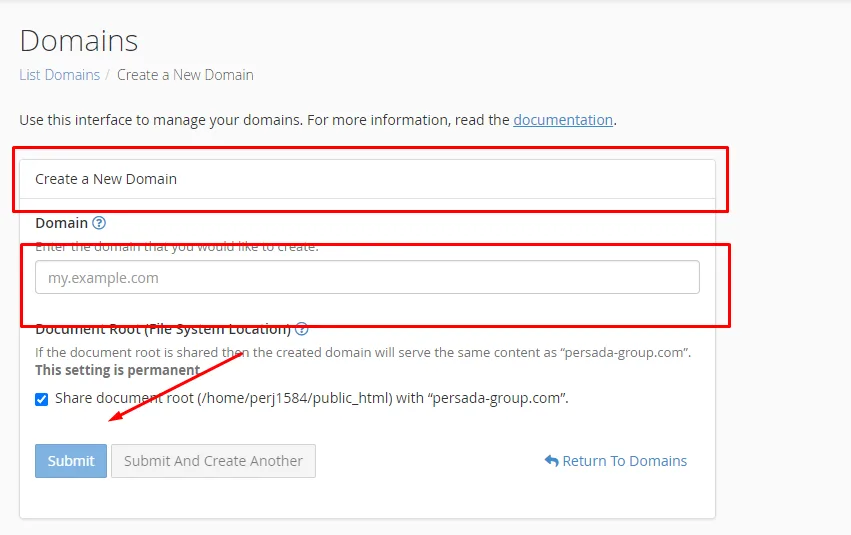Open the documentation link
The height and width of the screenshot is (535, 851).
click(x=563, y=120)
